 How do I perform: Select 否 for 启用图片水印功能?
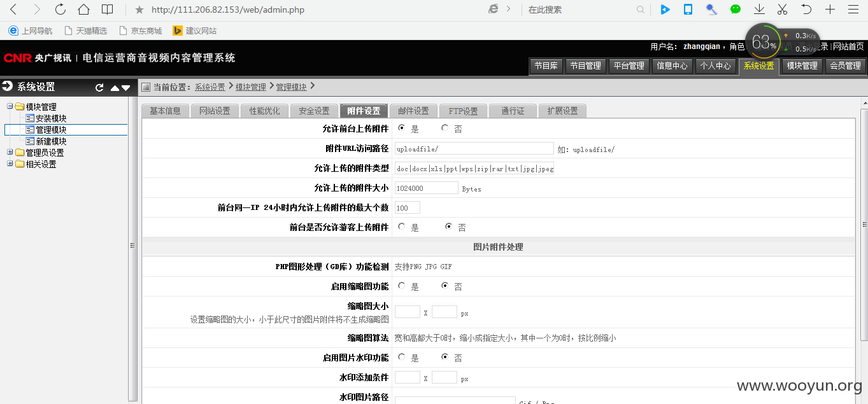pyautogui.click(x=445, y=358)
